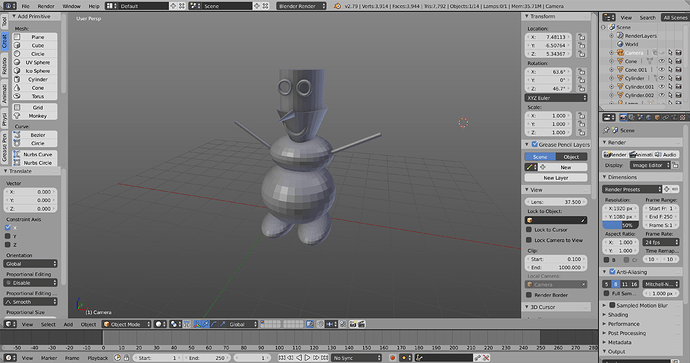This screenshot has height=363, width=690.
Task: Click the timeline editor type icon
Action: [x=10, y=358]
